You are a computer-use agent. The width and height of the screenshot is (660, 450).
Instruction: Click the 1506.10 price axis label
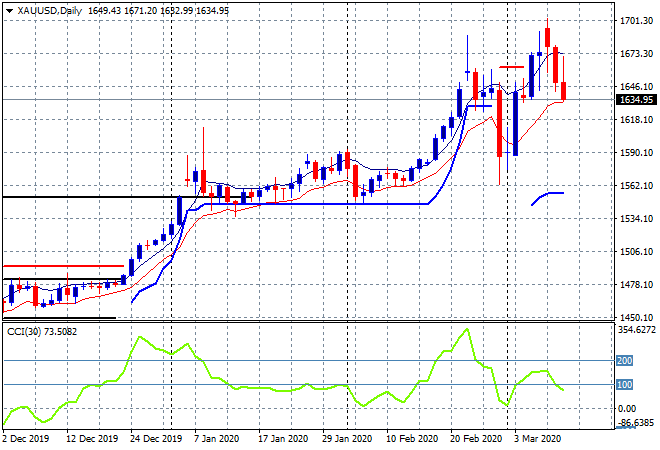pos(636,252)
